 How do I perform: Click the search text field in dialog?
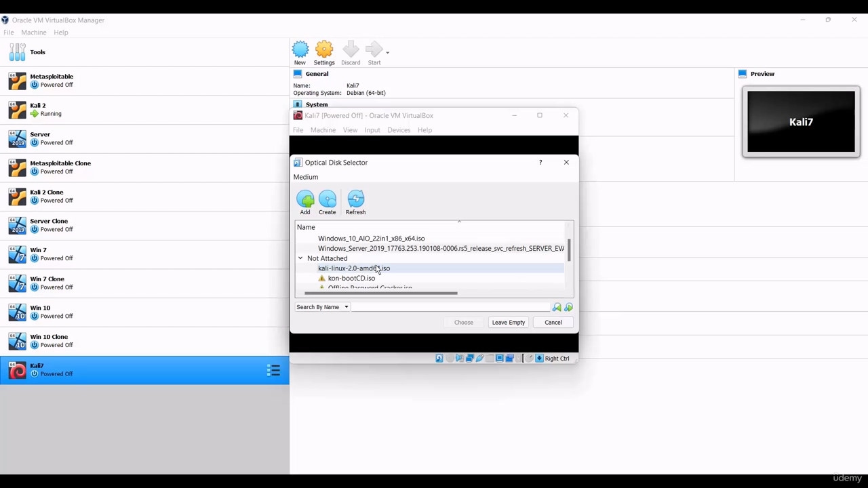452,307
